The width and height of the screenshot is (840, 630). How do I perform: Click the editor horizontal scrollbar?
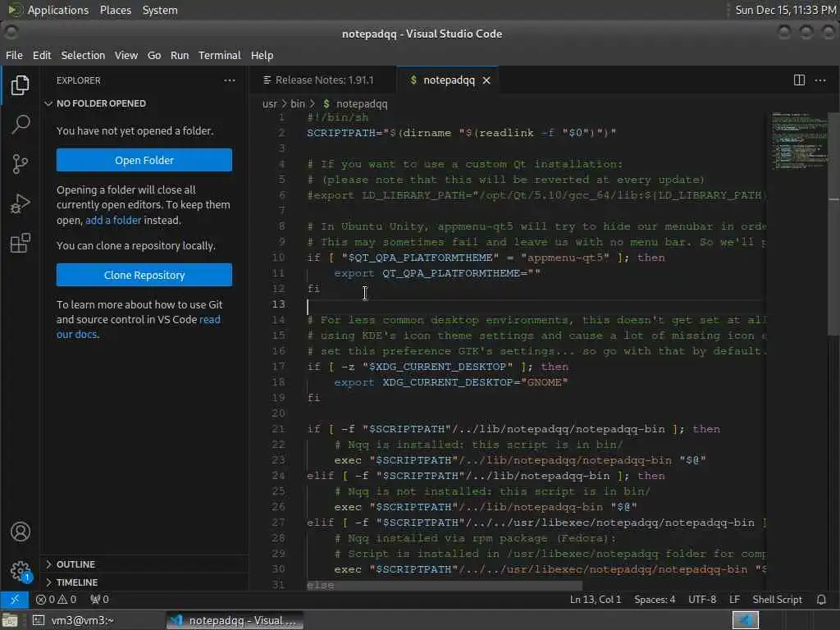444,586
